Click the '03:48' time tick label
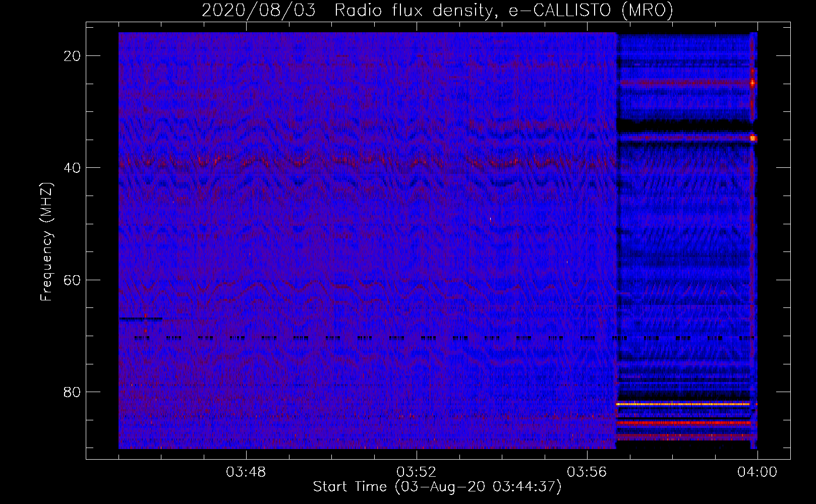816x504 pixels. click(x=246, y=472)
